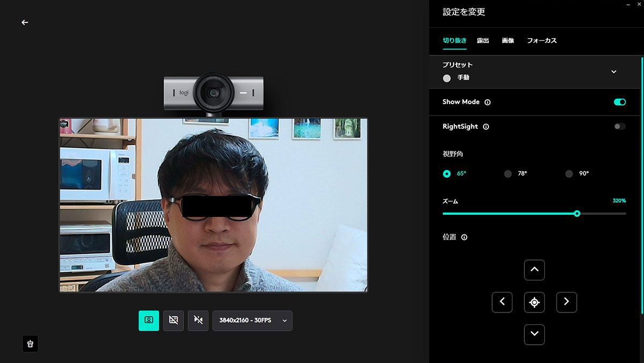Click the reset bucket icon at bottom left

(30, 344)
